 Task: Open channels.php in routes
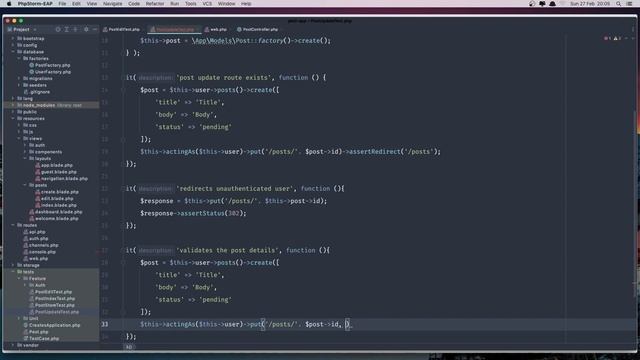tap(40, 245)
